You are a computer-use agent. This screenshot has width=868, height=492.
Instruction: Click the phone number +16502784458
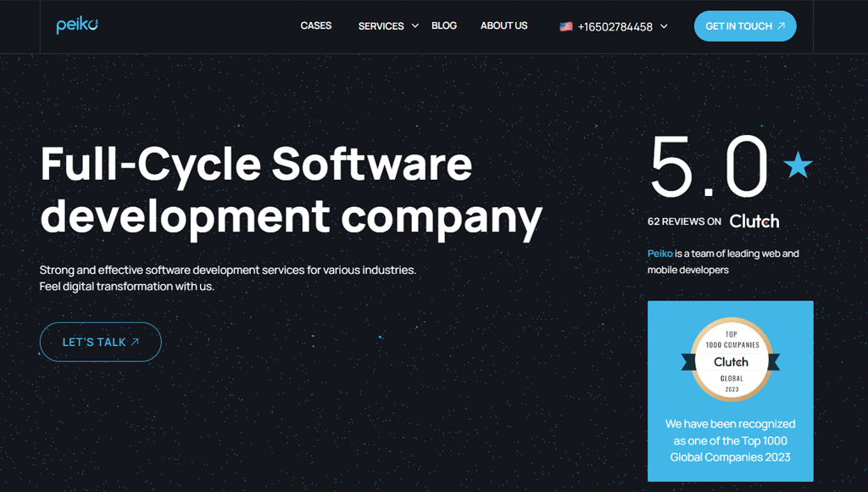[615, 26]
